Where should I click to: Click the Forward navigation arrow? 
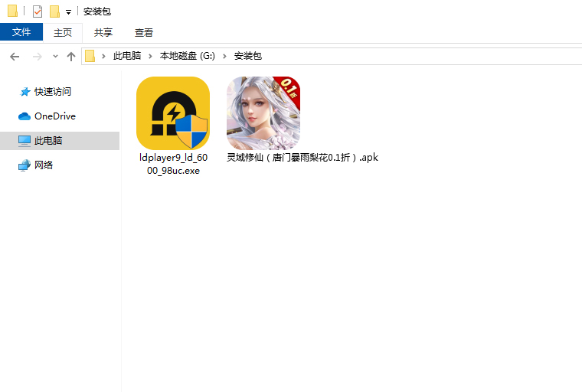tap(37, 57)
